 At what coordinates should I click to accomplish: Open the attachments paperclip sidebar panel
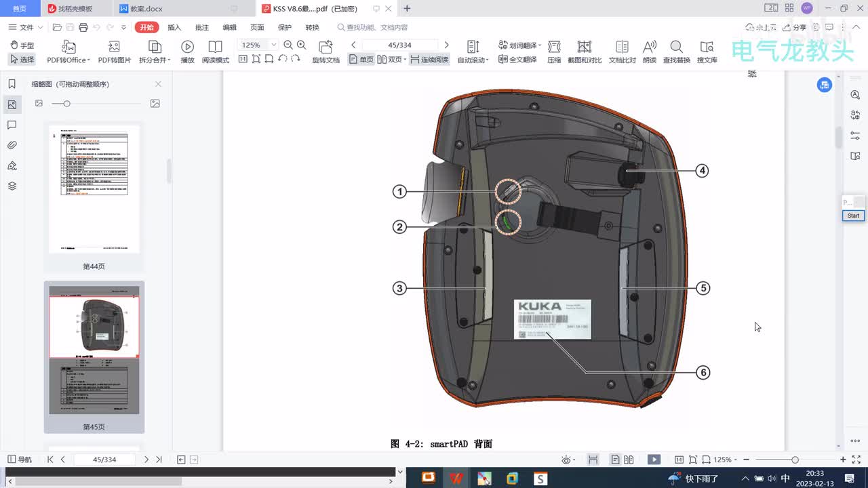[12, 145]
